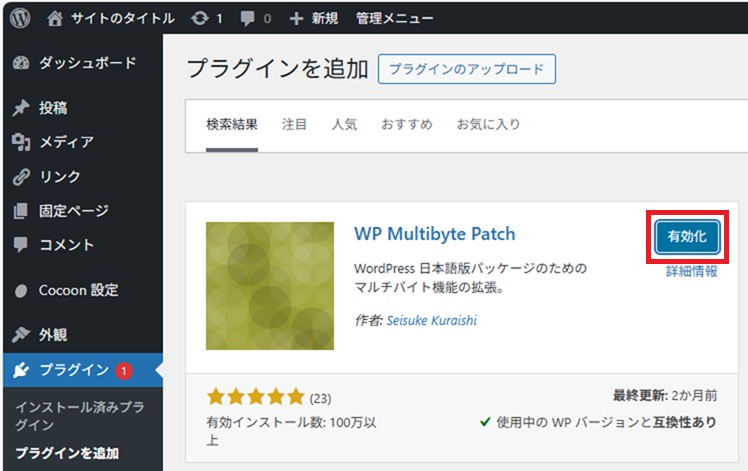Click the plus icon beside 新規
Screen dimensions: 748x471
tap(296, 19)
